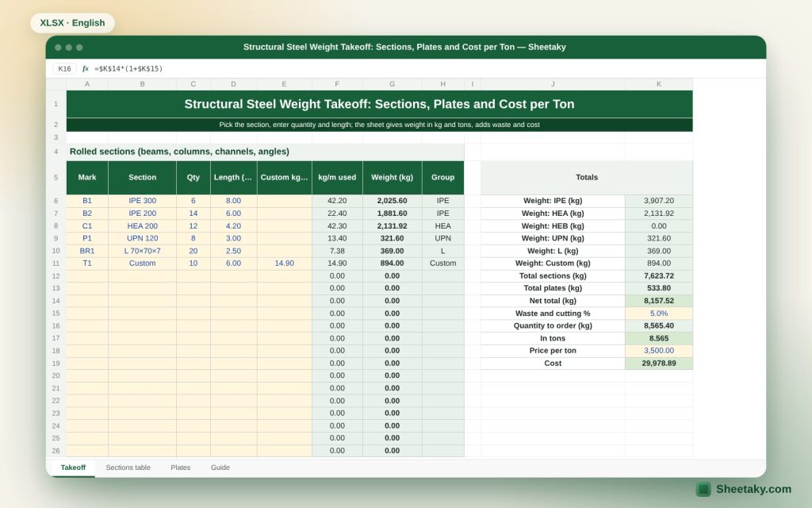Click the Cost value 29,978.89

659,364
